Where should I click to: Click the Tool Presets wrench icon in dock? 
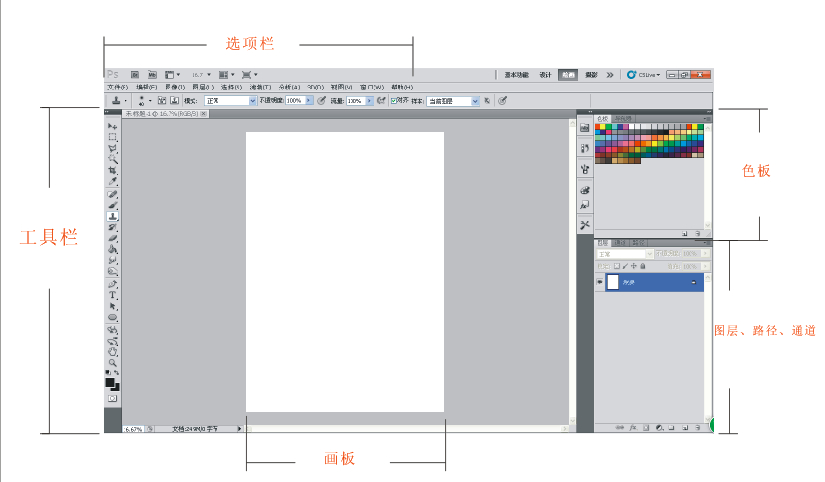pos(585,225)
